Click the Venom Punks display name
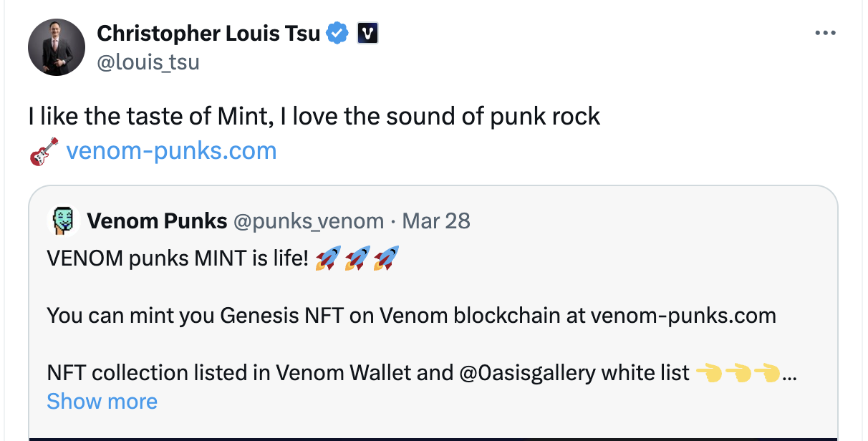 158,221
